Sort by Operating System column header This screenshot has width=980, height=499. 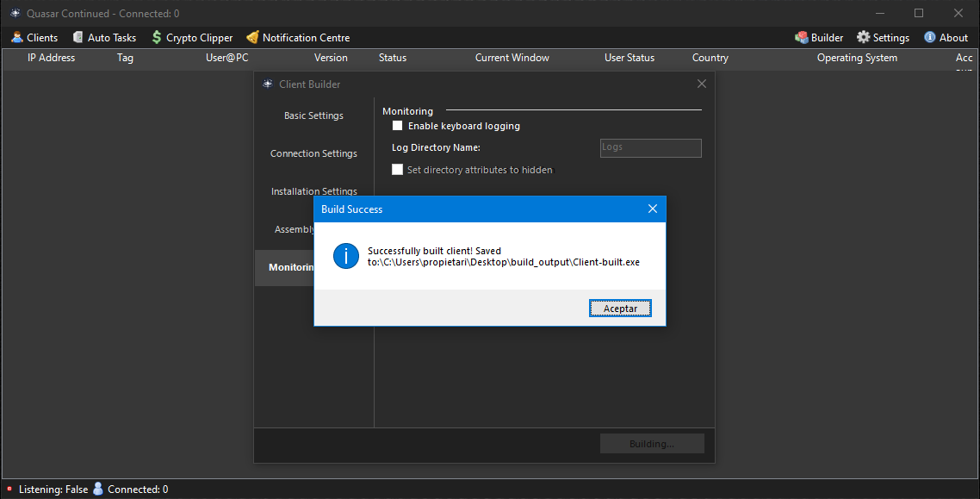point(857,58)
